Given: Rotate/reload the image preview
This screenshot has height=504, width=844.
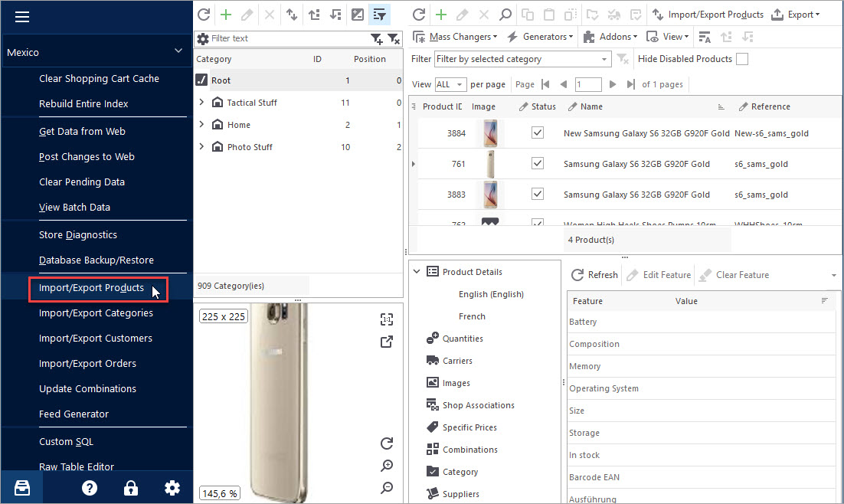Looking at the screenshot, I should pos(387,443).
